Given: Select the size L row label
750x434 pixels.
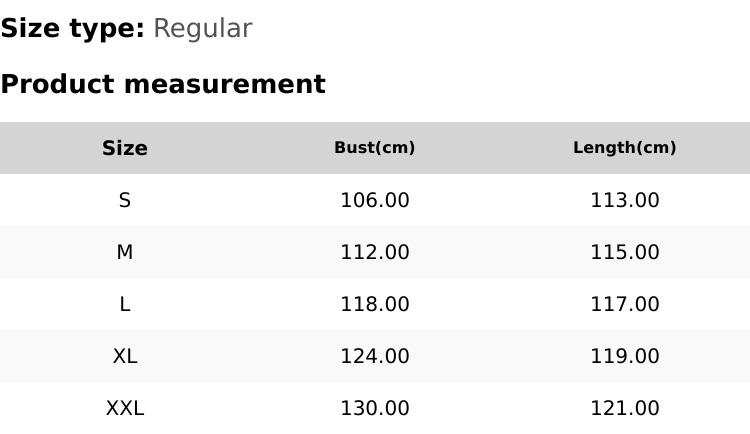Looking at the screenshot, I should [x=125, y=304].
